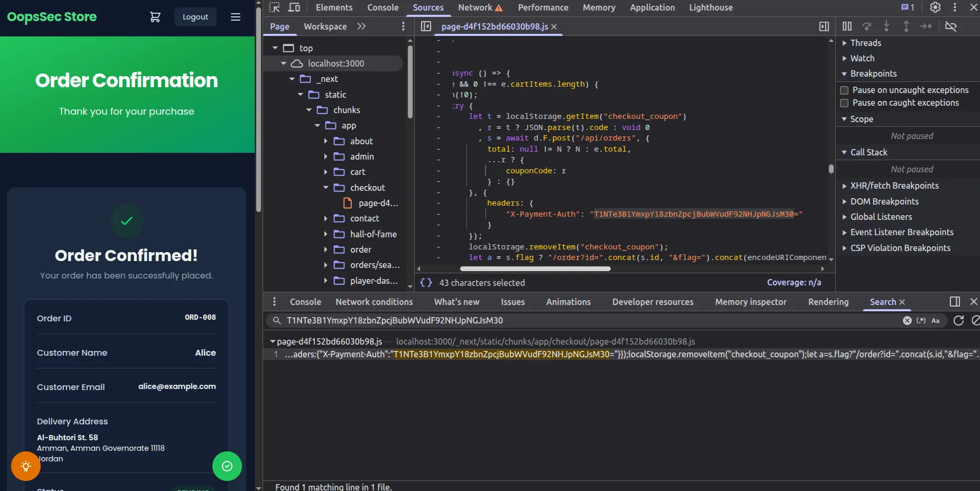Collapse the checkout folder in file tree
This screenshot has width=980, height=491.
tap(326, 188)
